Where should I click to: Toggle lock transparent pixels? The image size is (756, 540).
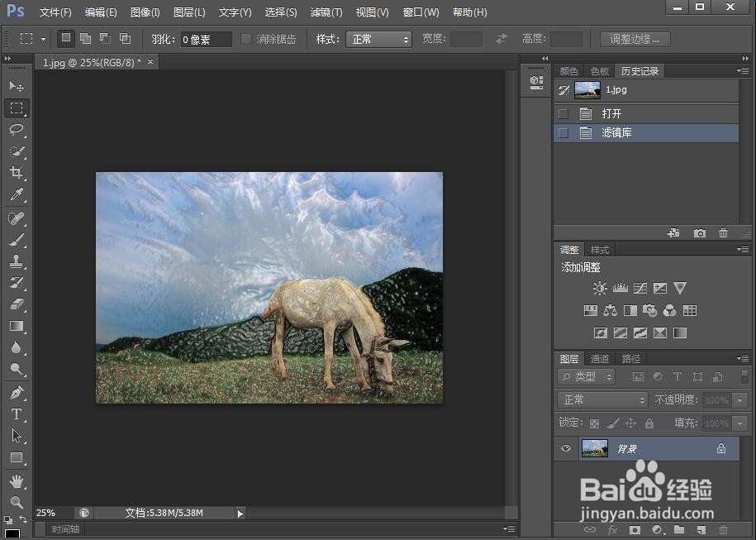[595, 423]
